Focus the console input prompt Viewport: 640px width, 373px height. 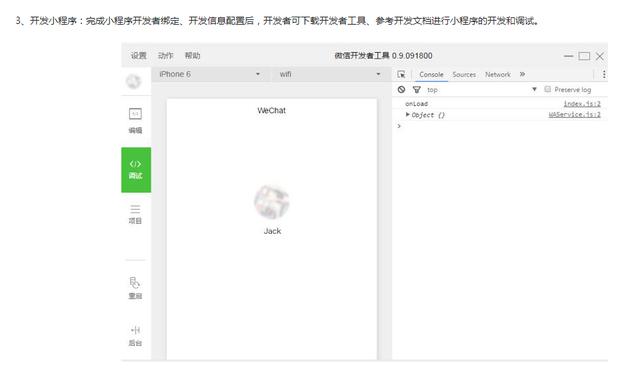pyautogui.click(x=500, y=126)
